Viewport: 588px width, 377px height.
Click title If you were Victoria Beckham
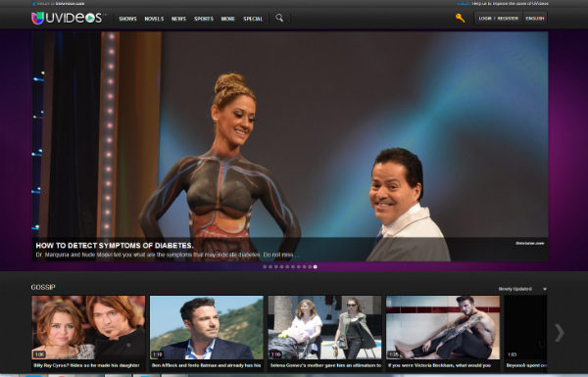(439, 365)
